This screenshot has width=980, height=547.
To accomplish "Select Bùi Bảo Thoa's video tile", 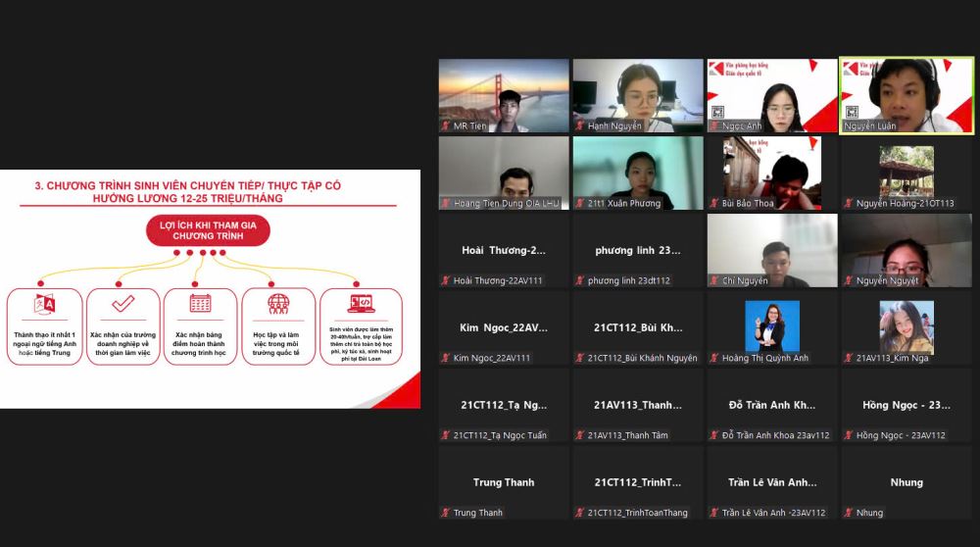I will click(x=771, y=172).
